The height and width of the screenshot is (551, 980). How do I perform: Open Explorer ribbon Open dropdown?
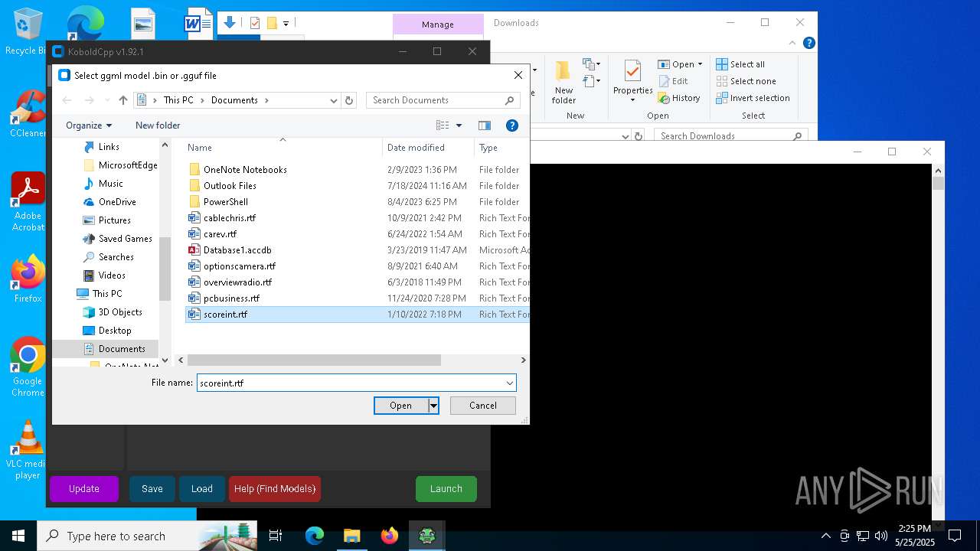680,64
